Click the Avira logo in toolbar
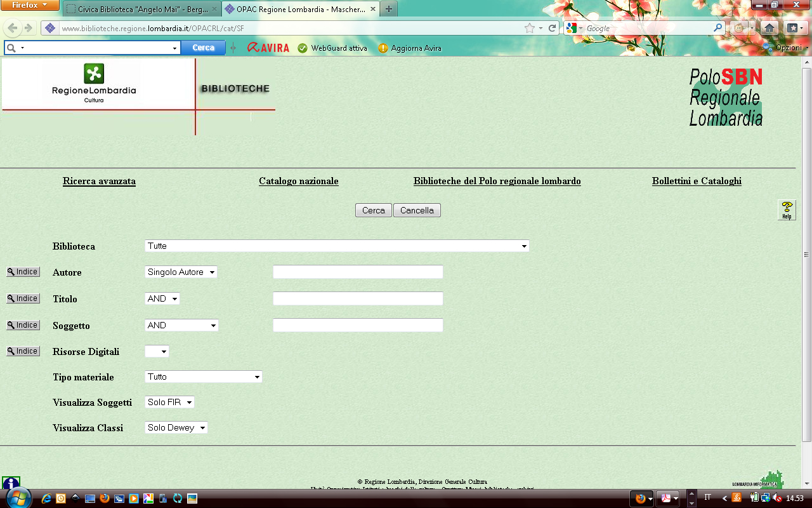The width and height of the screenshot is (812, 508). tap(268, 48)
